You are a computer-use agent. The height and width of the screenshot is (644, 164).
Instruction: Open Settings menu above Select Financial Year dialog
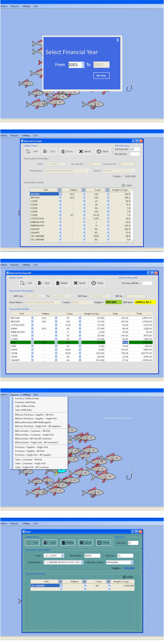point(26,6)
